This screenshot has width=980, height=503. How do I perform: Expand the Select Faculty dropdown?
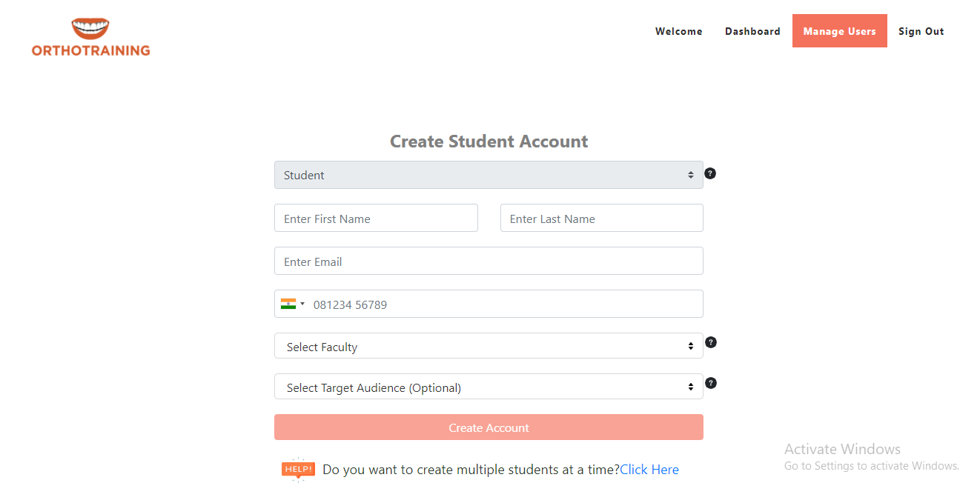click(489, 346)
